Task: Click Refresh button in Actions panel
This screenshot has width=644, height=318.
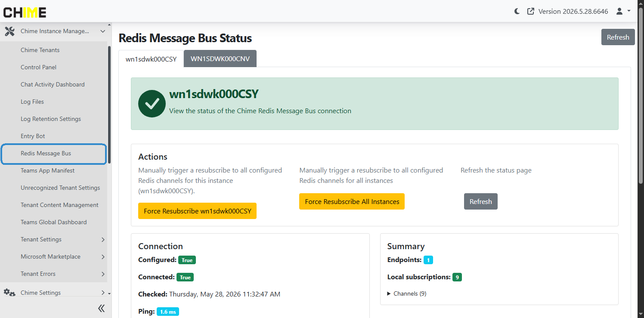Action: click(480, 201)
